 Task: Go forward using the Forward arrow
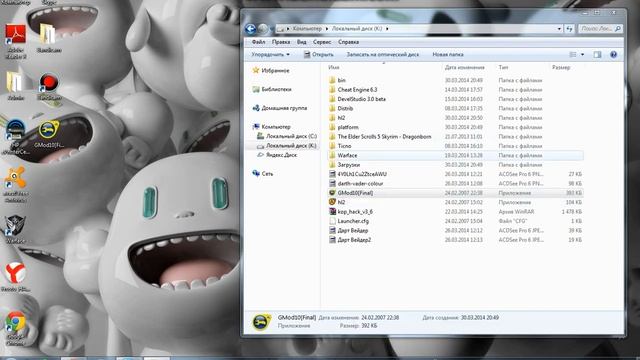coord(263,29)
